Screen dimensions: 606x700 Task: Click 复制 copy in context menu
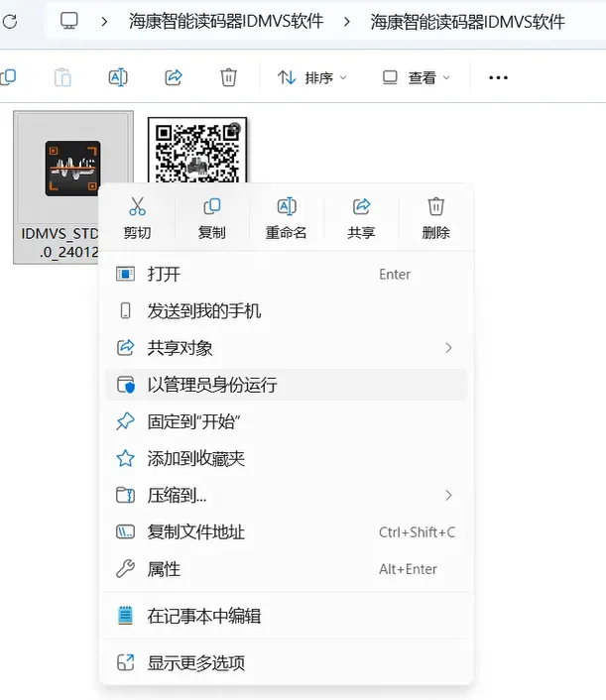[x=211, y=218]
